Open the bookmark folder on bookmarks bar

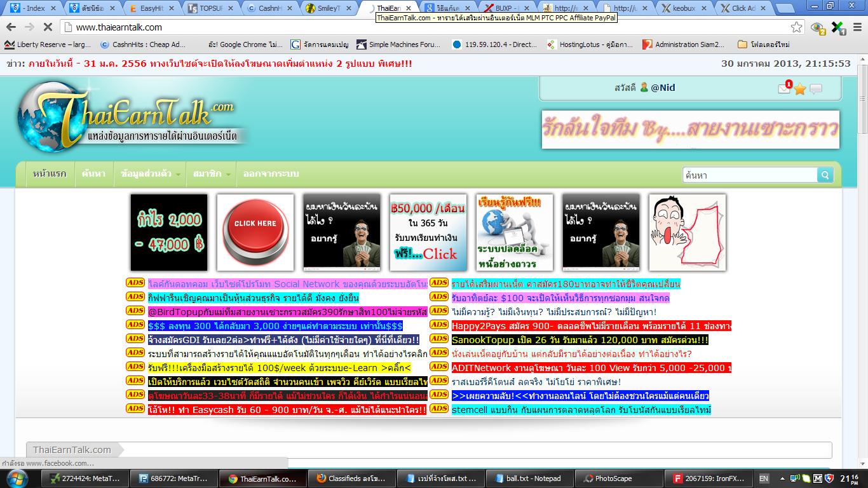tap(764, 44)
